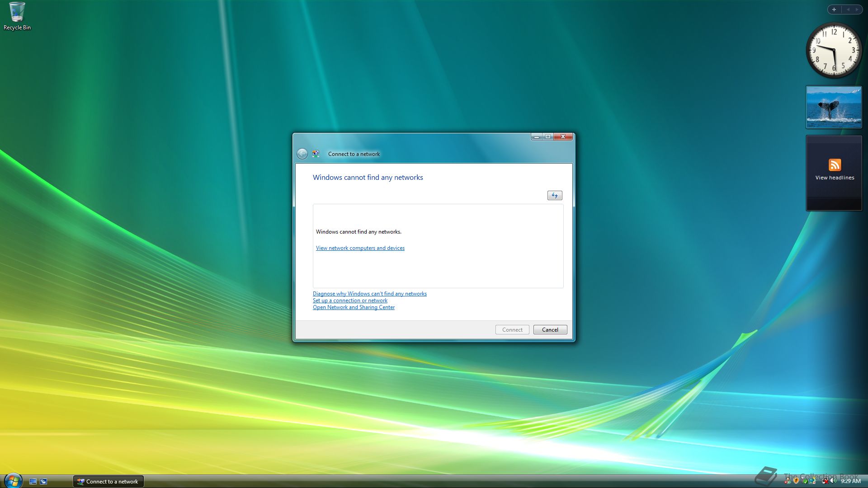Image resolution: width=868 pixels, height=488 pixels.
Task: Click the Windows Security shield tray icon
Action: [x=796, y=481]
